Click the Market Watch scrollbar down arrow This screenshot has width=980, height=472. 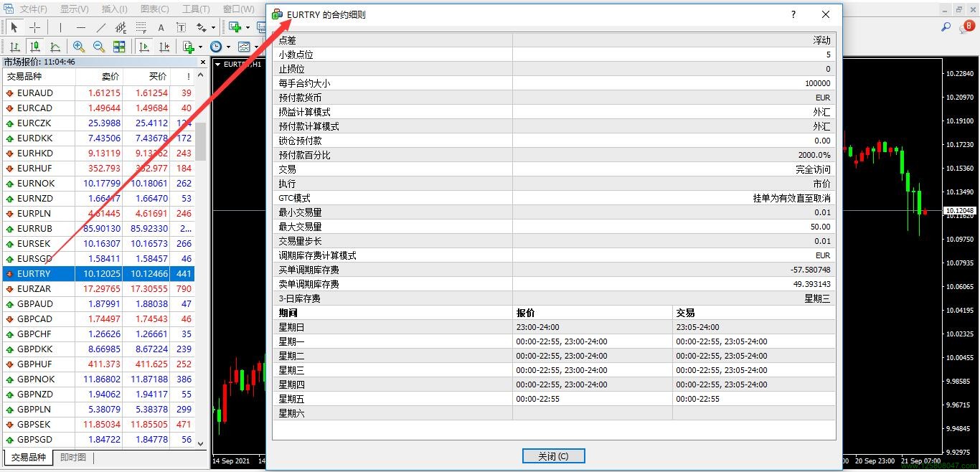201,444
